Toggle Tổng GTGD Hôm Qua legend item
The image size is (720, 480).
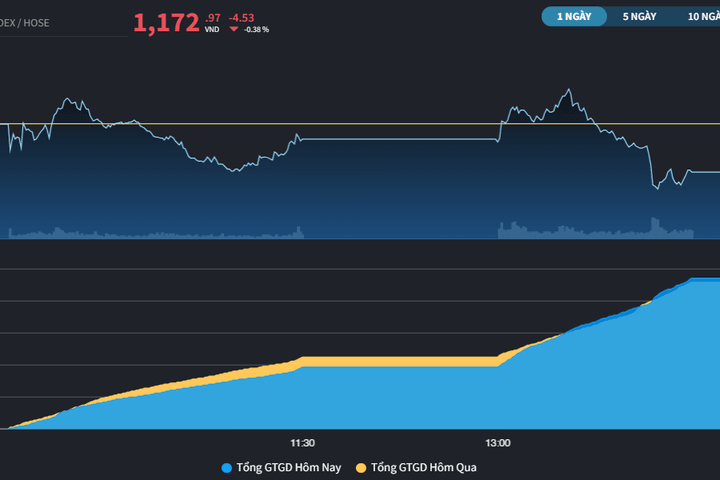point(416,468)
